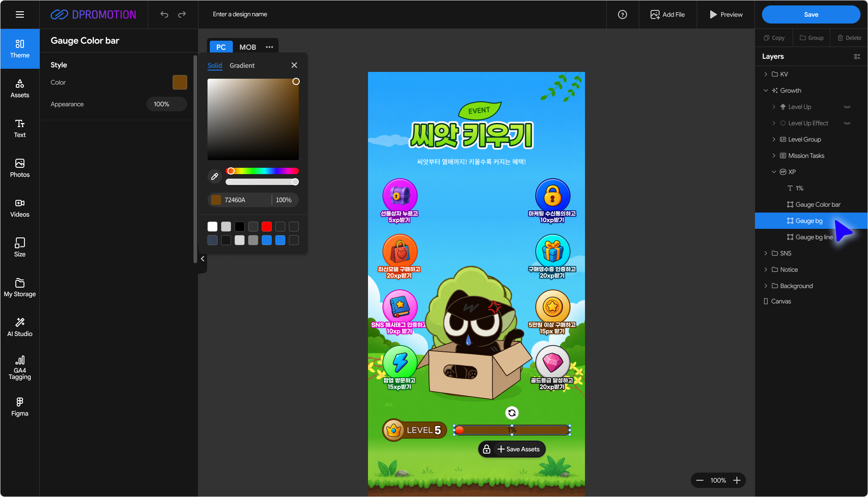Viewport: 868px width, 497px height.
Task: Select the Gauge Color bar layer
Action: click(x=811, y=204)
